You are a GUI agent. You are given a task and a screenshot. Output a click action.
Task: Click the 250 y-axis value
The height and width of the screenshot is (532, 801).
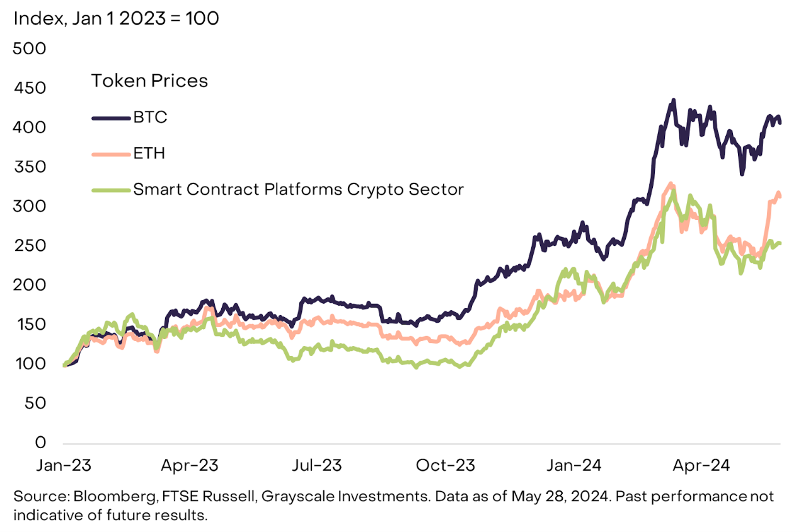point(29,246)
